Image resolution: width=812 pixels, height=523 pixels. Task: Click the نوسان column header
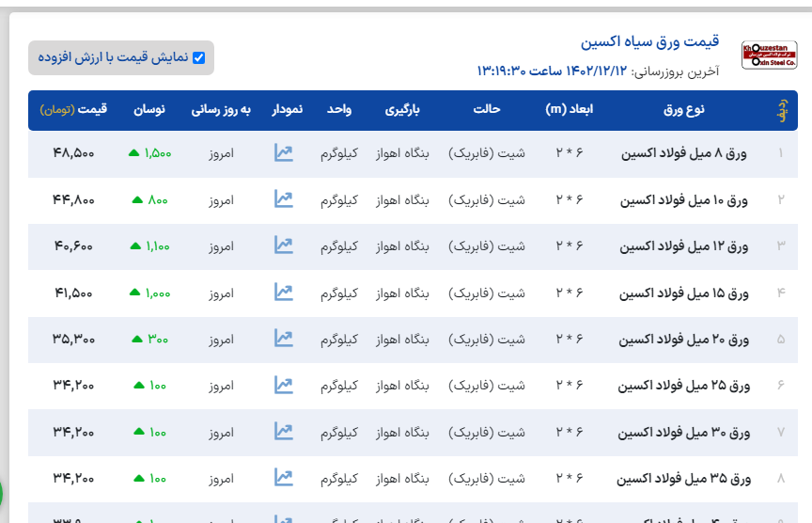pos(148,110)
